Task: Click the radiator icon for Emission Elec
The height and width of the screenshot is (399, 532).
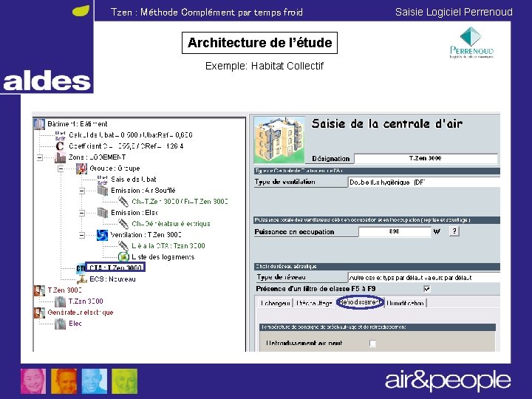Action: tap(103, 213)
